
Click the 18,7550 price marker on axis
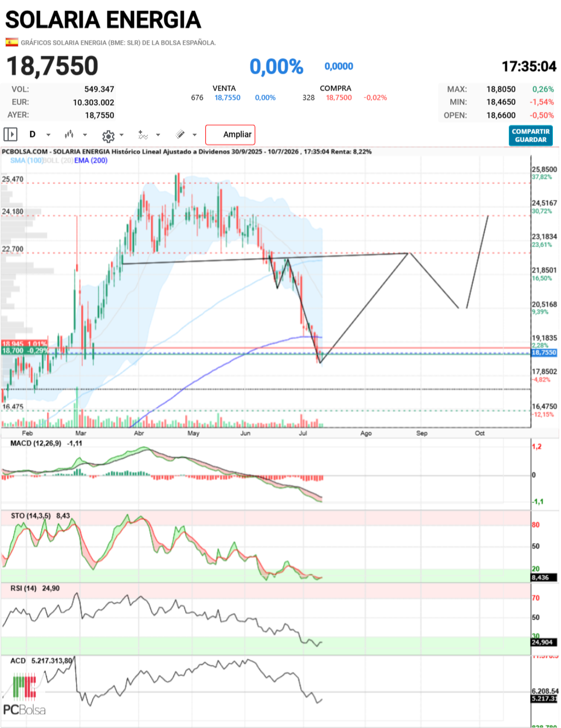click(x=544, y=353)
